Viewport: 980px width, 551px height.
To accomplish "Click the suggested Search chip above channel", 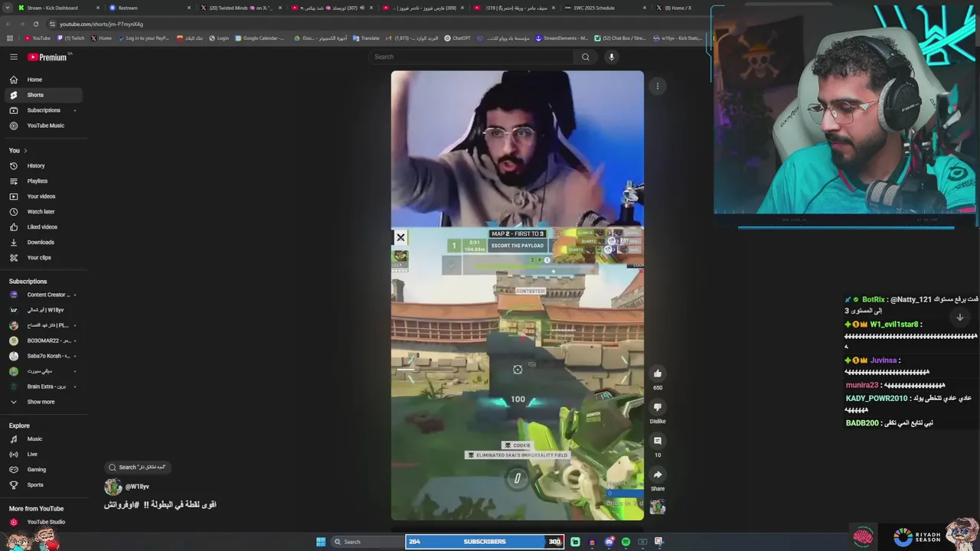I will 138,467.
